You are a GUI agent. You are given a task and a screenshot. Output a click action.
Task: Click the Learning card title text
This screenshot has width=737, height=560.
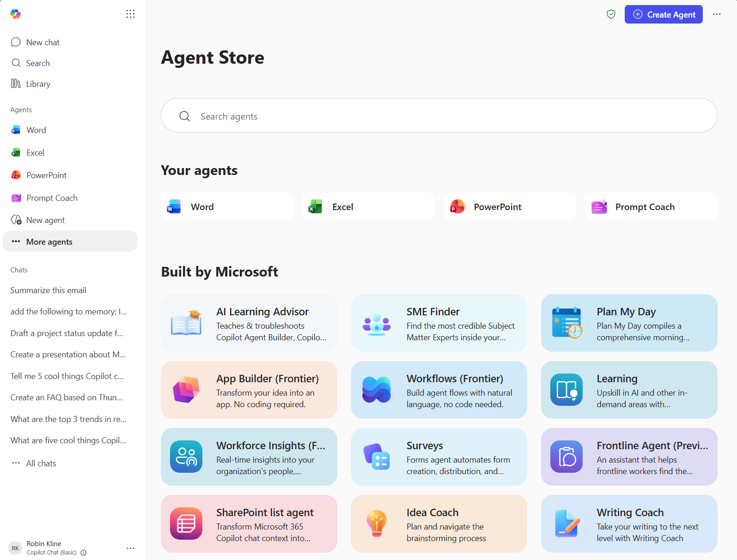[617, 379]
